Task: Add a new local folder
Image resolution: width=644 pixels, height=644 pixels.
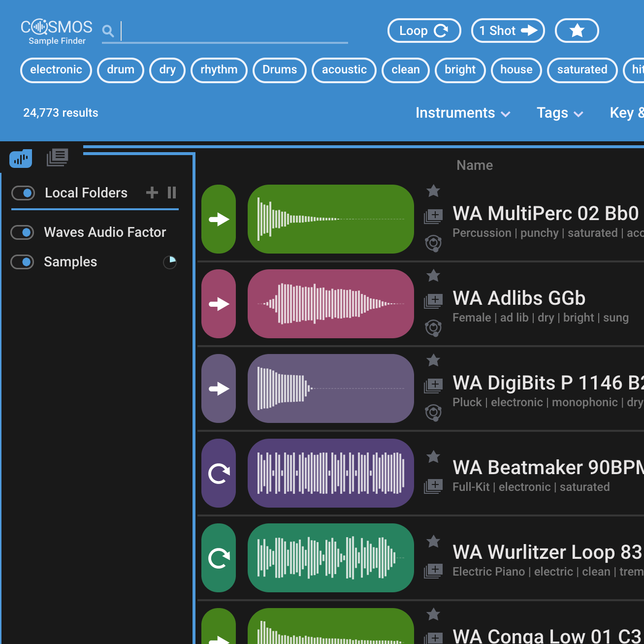Action: [152, 193]
